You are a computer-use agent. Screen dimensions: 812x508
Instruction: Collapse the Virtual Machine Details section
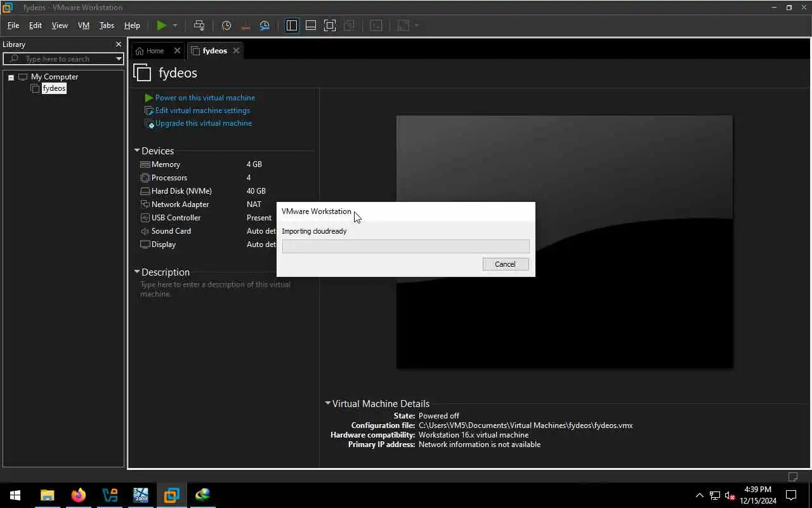click(x=327, y=403)
